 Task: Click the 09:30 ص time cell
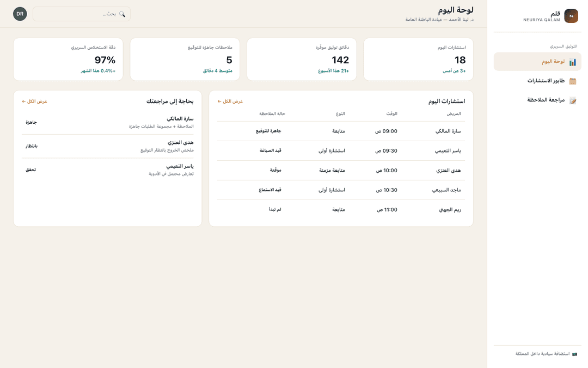tap(386, 150)
